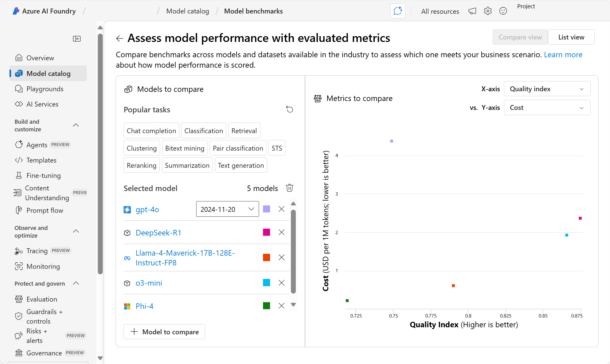Open Evaluation in the sidebar

[48, 299]
